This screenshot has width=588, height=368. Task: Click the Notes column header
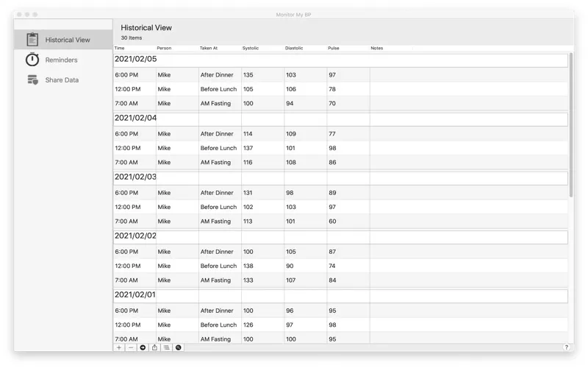[x=377, y=48]
